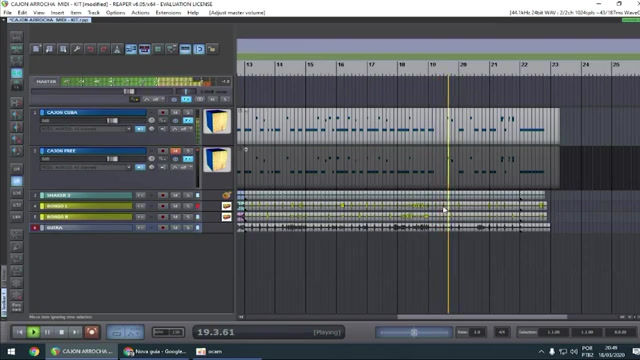Click the Redo arrow icon
Viewport: 640px width, 360px height.
click(x=104, y=49)
